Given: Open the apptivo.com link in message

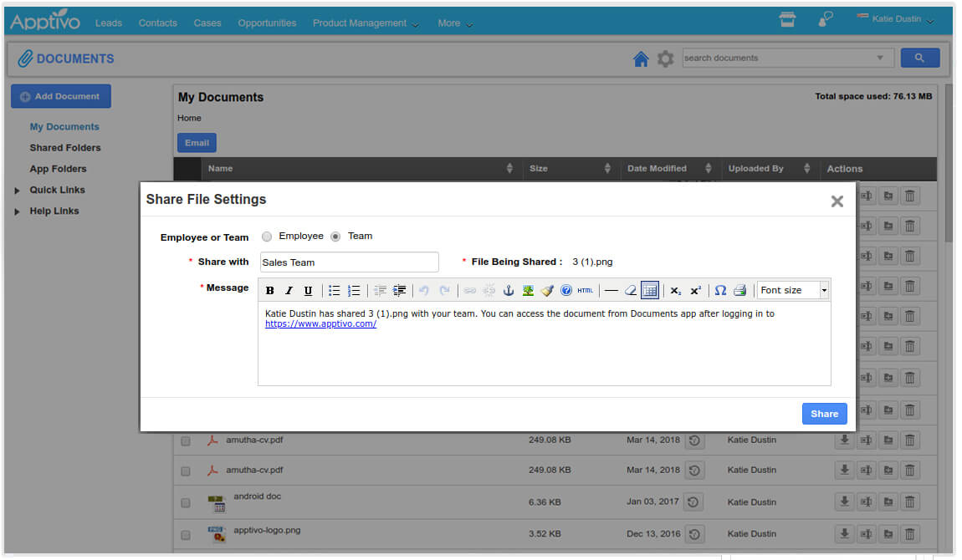Looking at the screenshot, I should tap(320, 324).
